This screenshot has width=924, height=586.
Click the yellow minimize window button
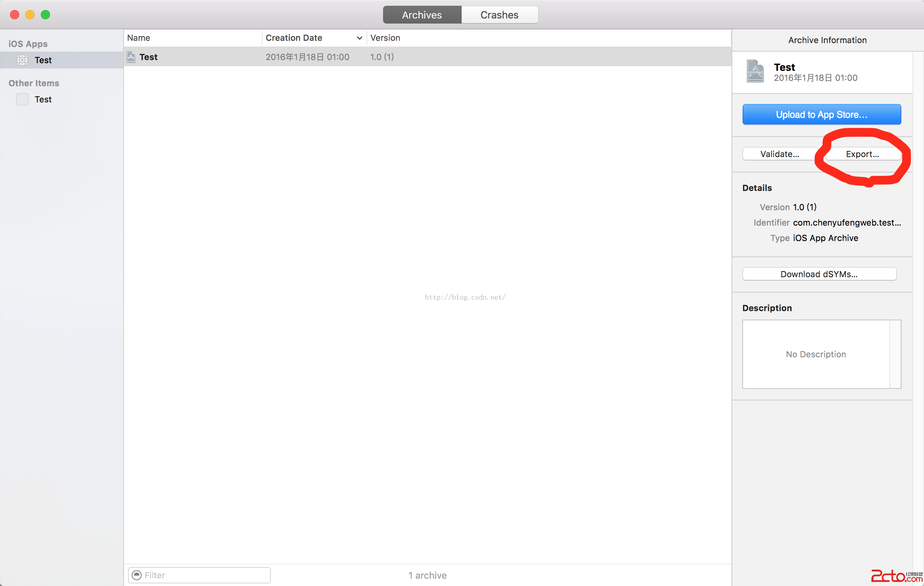[x=30, y=15]
